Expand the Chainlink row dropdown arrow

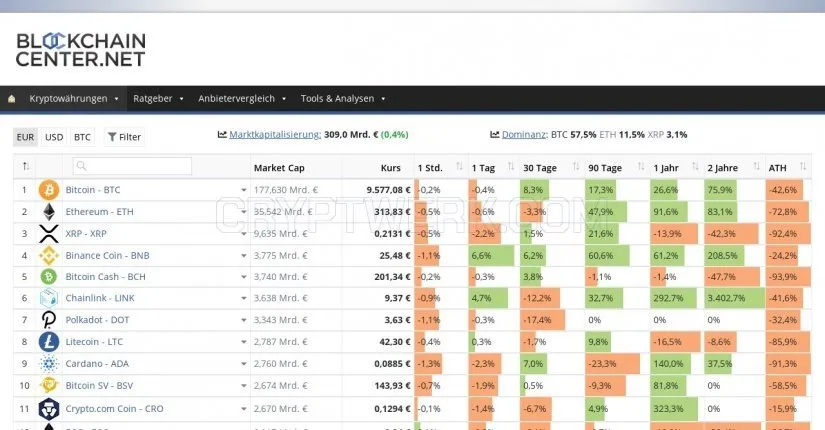click(244, 298)
